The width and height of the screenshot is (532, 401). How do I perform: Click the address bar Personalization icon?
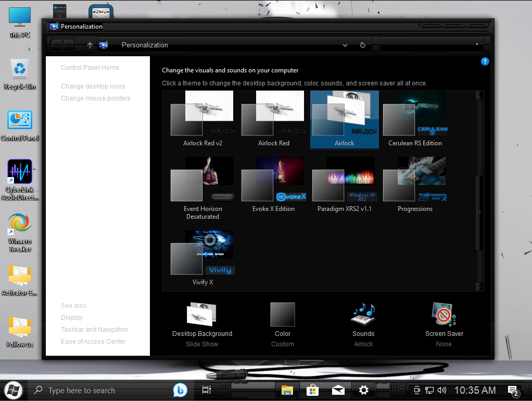(104, 45)
